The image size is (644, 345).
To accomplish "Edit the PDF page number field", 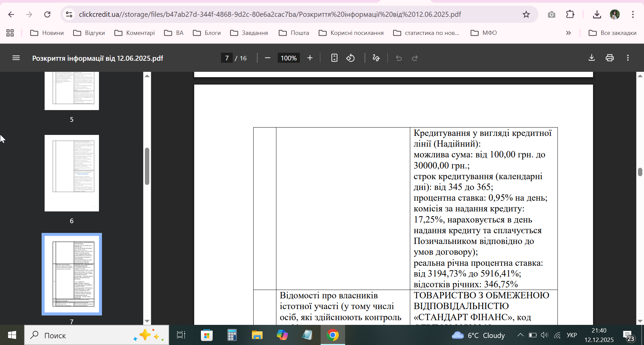I will pos(227,58).
